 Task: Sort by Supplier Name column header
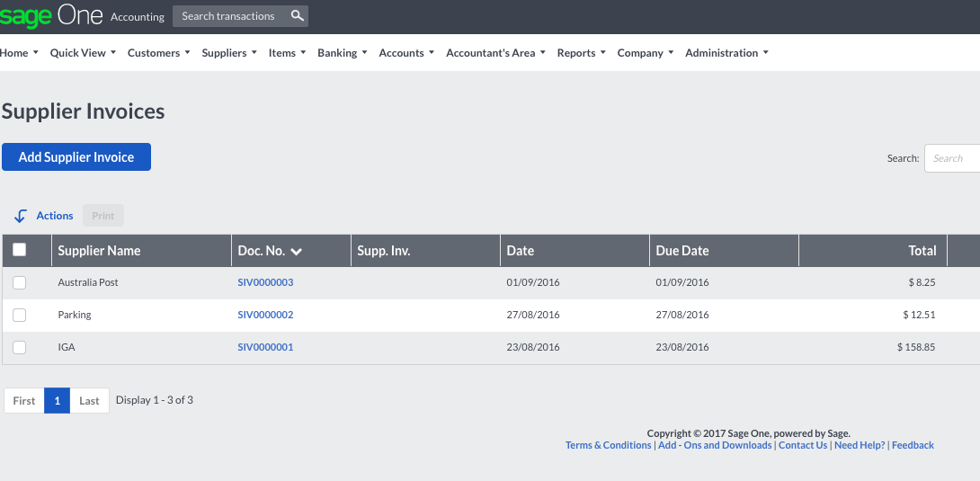pos(100,251)
